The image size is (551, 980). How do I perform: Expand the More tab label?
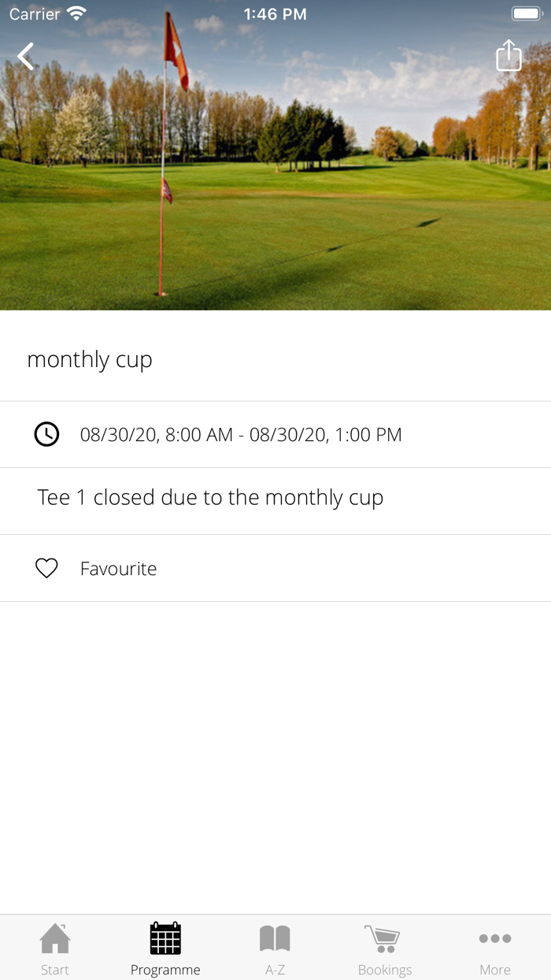pos(495,970)
